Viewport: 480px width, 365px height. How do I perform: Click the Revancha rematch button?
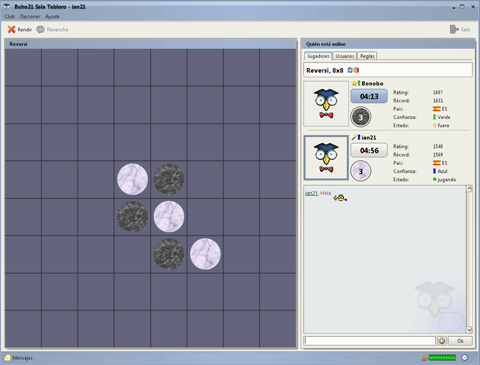[x=52, y=30]
